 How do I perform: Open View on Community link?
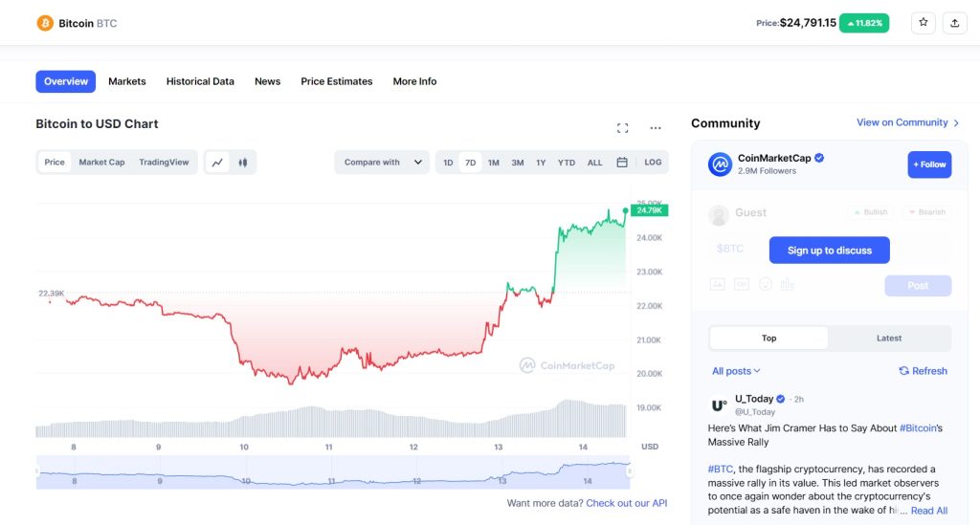click(x=907, y=122)
